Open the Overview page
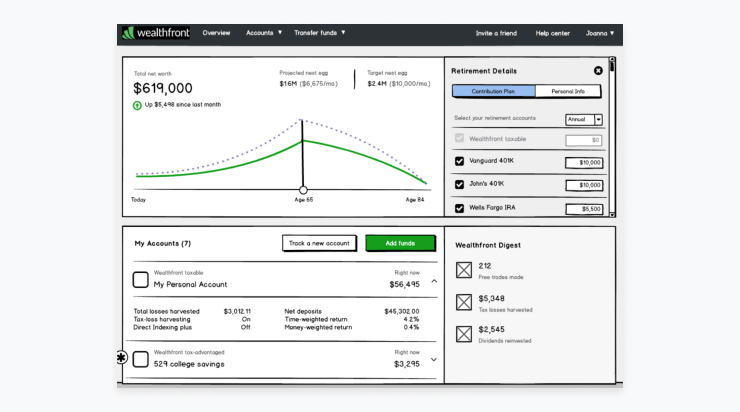Image resolution: width=740 pixels, height=412 pixels. tap(216, 33)
